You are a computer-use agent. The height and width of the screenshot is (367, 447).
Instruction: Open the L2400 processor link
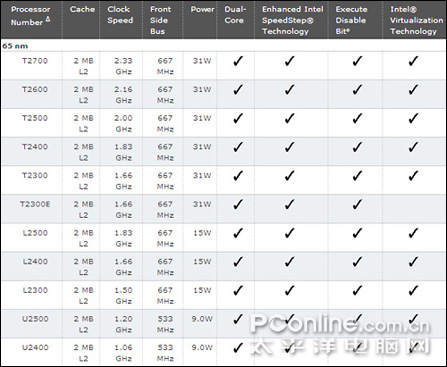35,261
